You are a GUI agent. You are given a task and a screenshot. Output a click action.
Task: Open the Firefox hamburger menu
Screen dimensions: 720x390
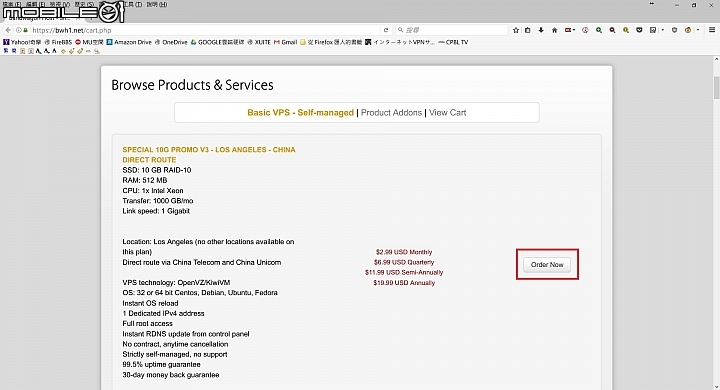712,30
